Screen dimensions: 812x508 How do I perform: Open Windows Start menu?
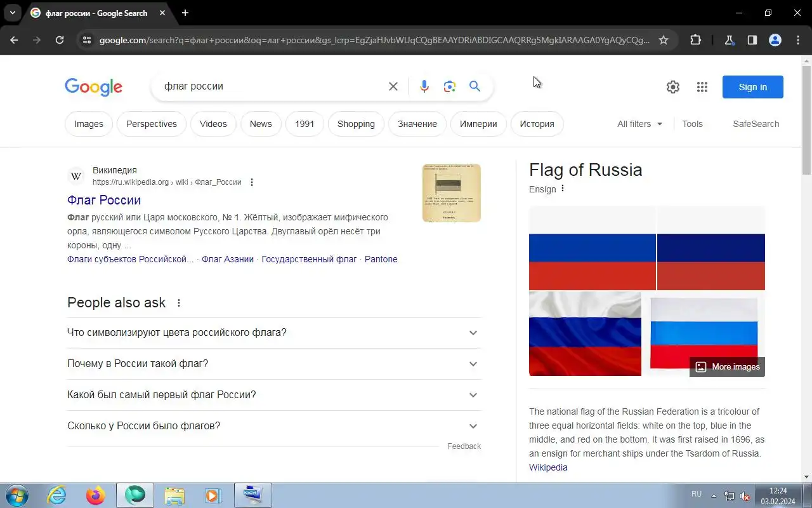click(16, 495)
